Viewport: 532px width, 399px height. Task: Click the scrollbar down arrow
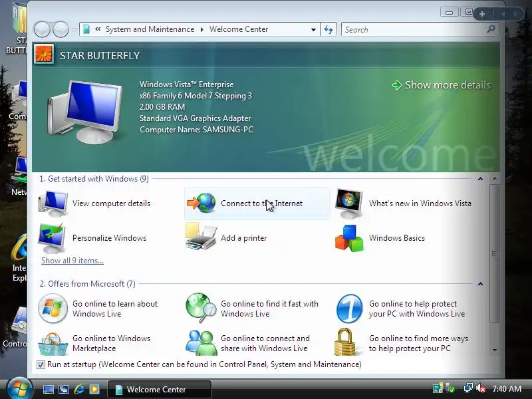pos(495,350)
